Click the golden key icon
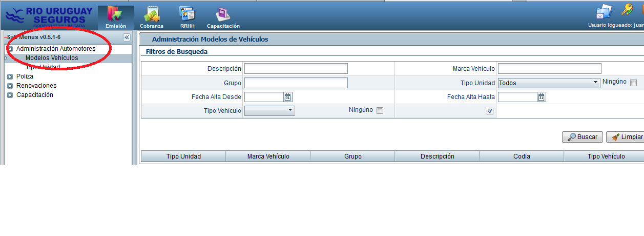Image resolution: width=644 pixels, height=236 pixels. 627,10
